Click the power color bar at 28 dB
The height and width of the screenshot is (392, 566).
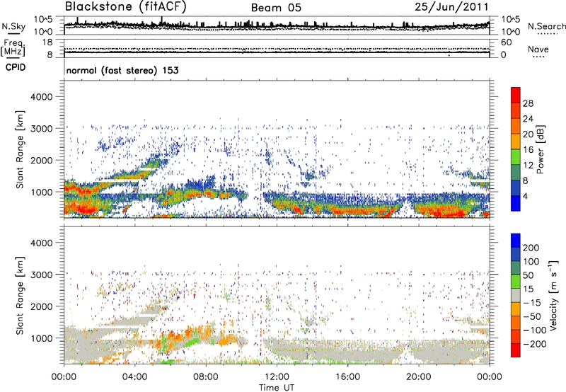(x=516, y=103)
